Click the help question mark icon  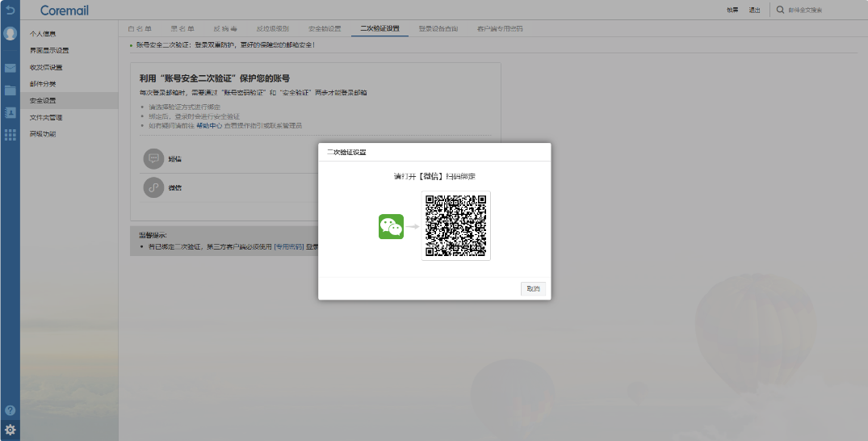pyautogui.click(x=10, y=410)
